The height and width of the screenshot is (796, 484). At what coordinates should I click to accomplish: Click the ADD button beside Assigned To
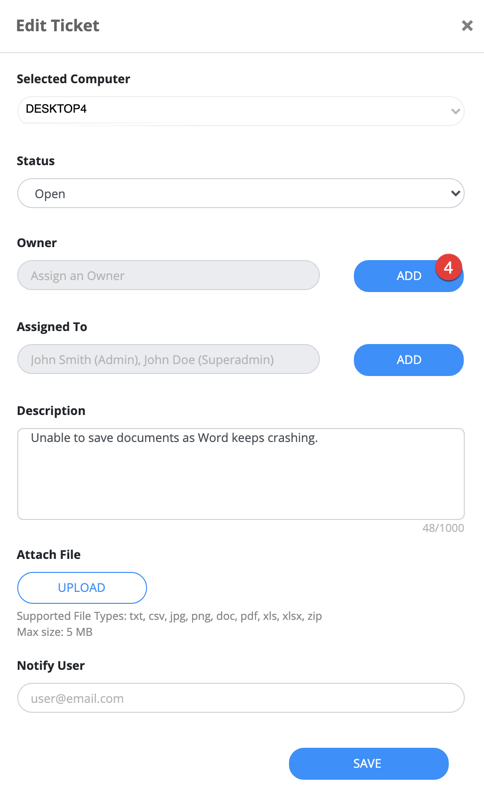tap(408, 360)
